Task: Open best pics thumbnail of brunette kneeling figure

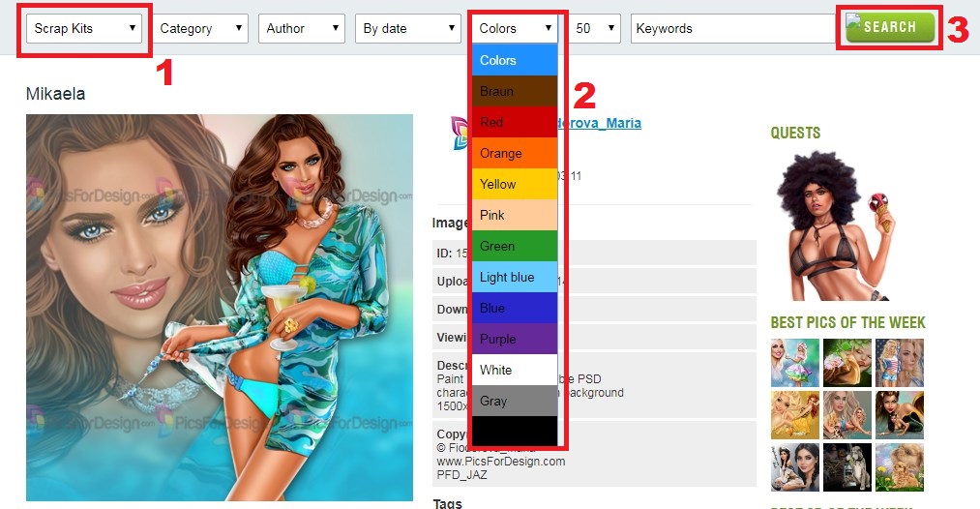Action: [x=900, y=415]
